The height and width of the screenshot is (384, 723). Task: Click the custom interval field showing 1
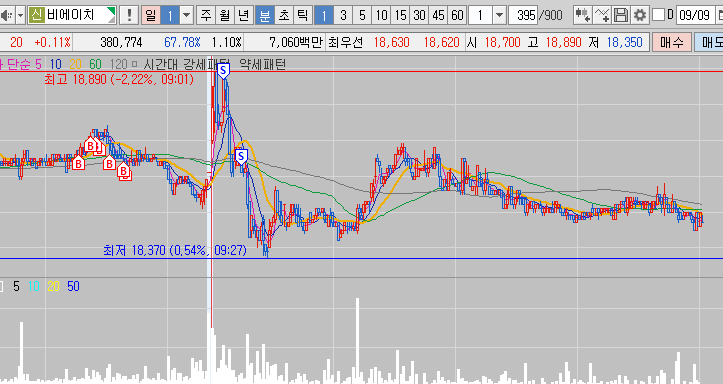[480, 16]
